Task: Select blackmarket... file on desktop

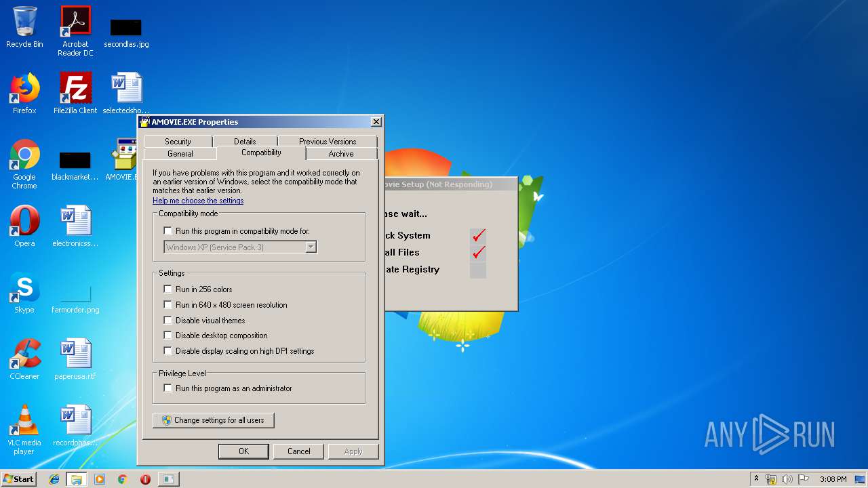Action: tap(75, 164)
